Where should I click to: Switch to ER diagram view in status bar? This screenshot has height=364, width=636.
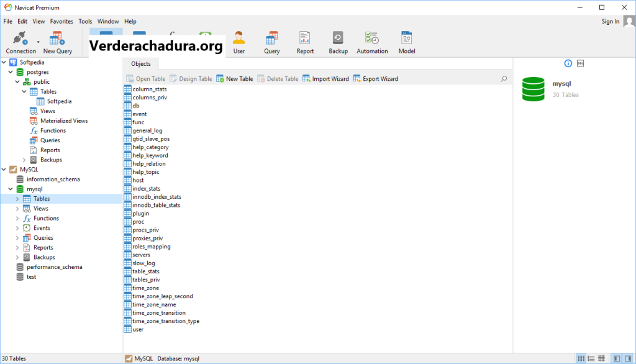point(601,358)
